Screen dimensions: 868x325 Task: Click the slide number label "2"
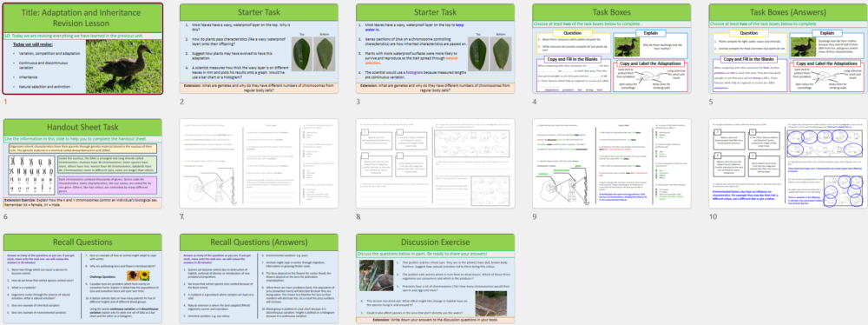pyautogui.click(x=181, y=102)
